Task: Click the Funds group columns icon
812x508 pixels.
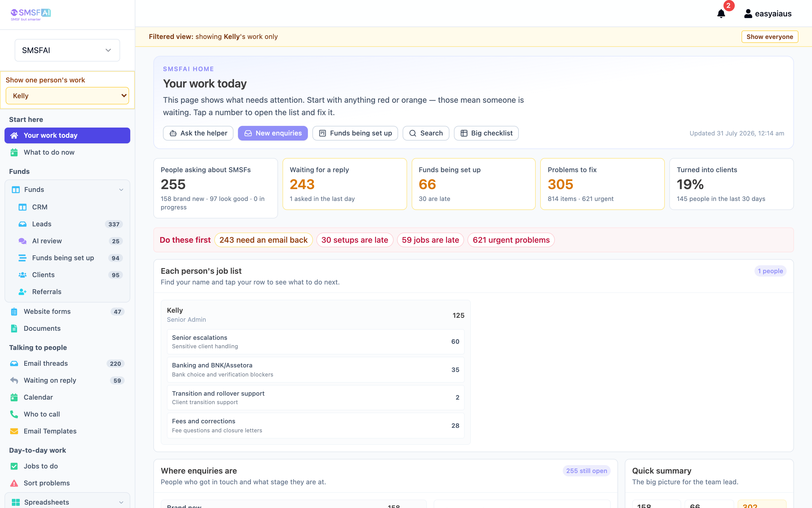Action: click(x=16, y=189)
